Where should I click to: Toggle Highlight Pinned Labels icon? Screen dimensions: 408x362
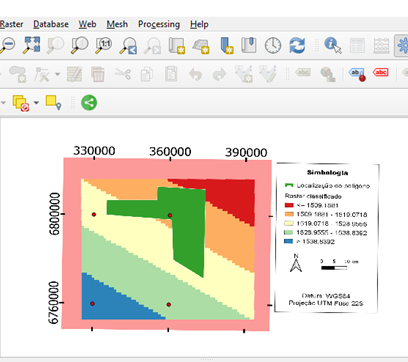coord(357,74)
